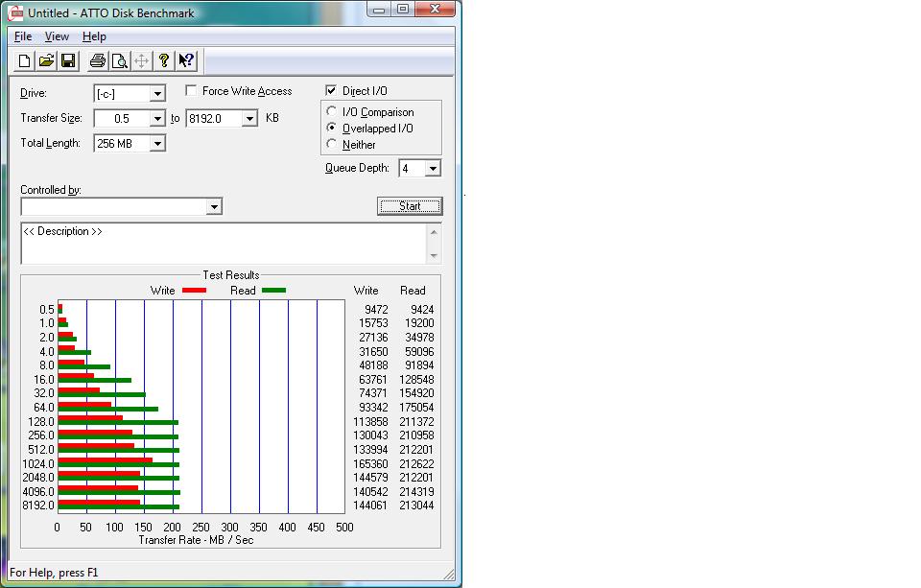The image size is (921, 588).
Task: Open the Drive dropdown
Action: coord(157,93)
